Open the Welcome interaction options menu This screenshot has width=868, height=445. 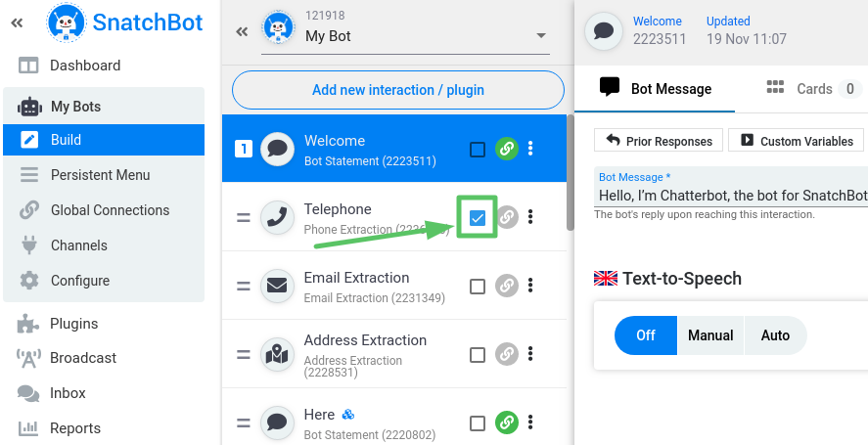(x=530, y=149)
